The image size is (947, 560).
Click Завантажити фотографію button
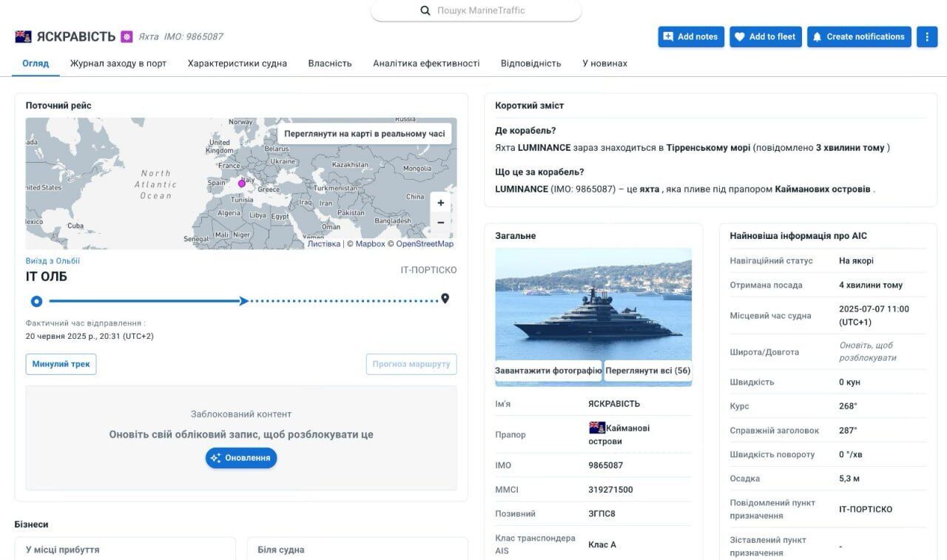[x=548, y=371]
